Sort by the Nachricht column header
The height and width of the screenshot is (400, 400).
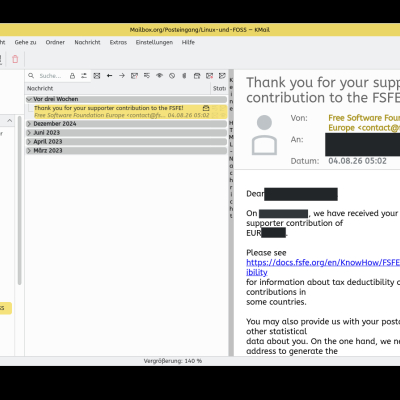(x=118, y=88)
